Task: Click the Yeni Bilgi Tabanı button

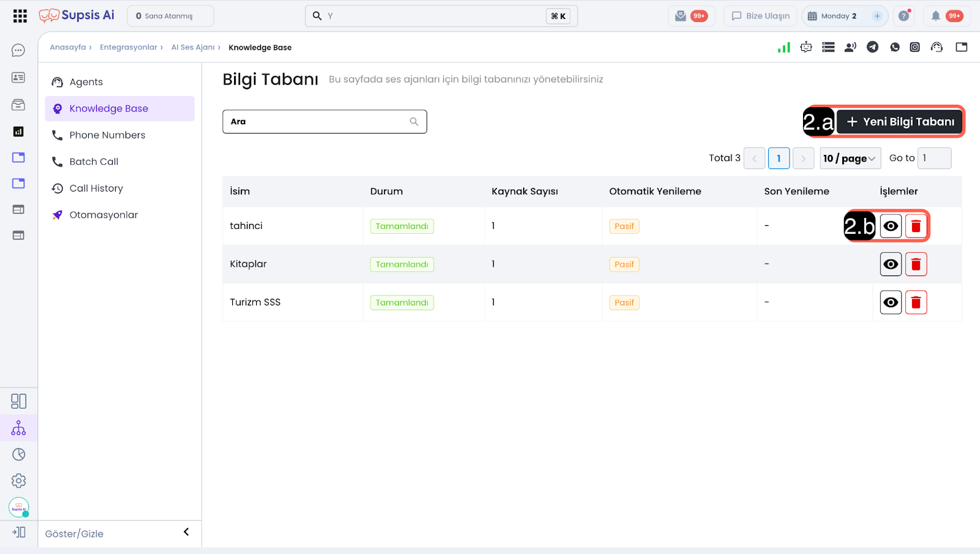Action: [900, 122]
